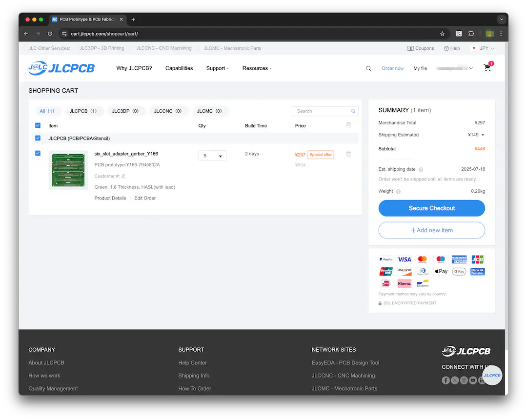This screenshot has width=527, height=420.
Task: Expand the Support menu
Action: pyautogui.click(x=217, y=68)
